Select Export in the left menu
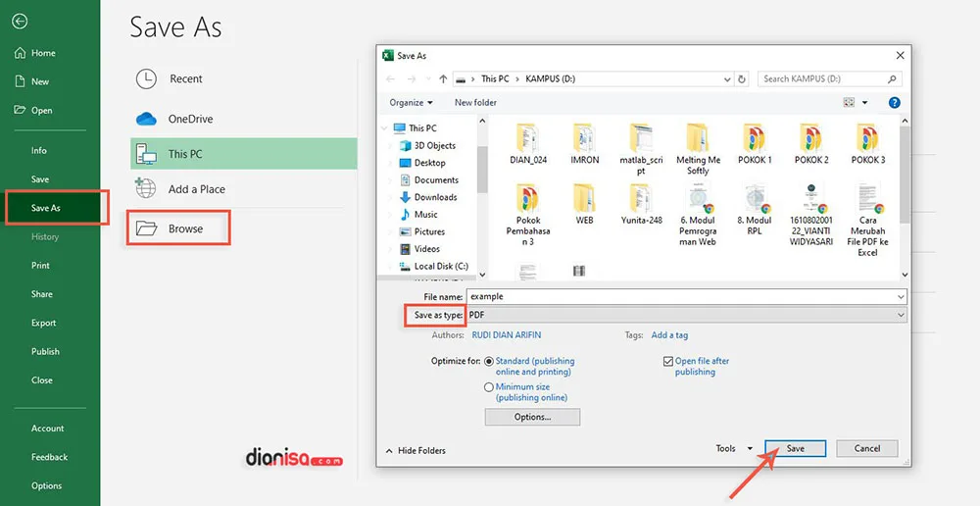 coord(43,323)
